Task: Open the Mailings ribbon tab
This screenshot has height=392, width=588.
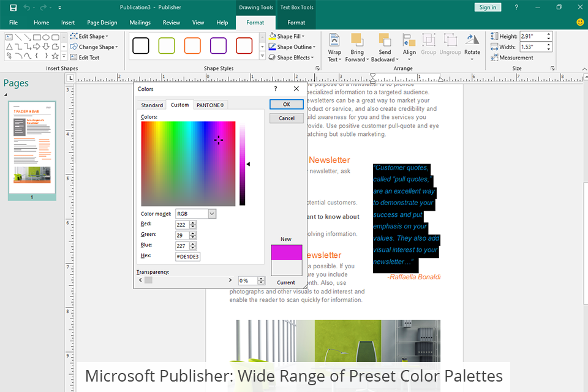Action: tap(140, 23)
